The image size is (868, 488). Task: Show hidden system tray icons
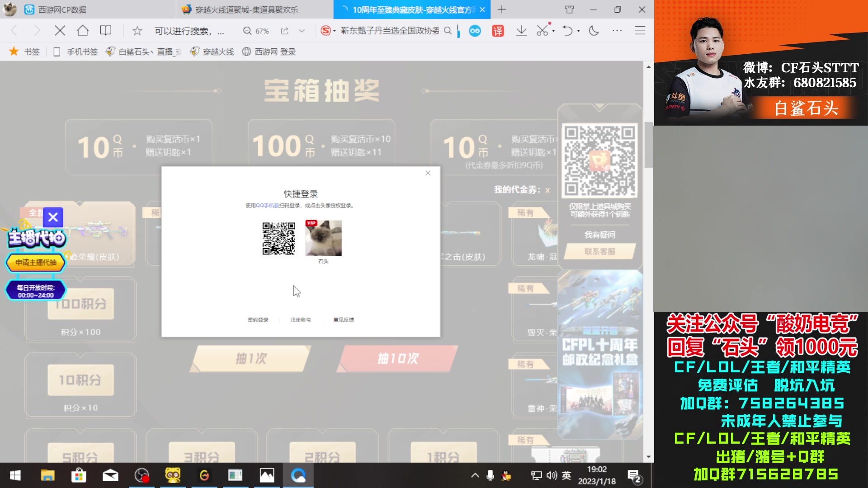point(475,475)
